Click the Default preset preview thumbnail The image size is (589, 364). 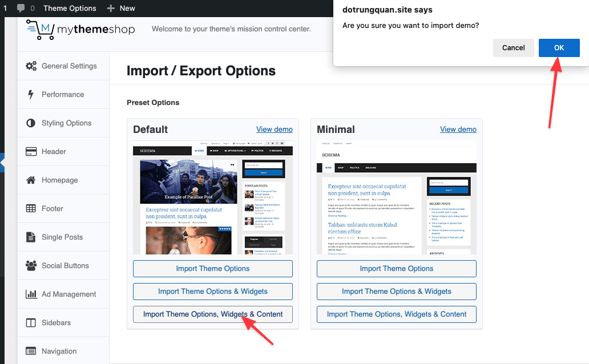tap(212, 199)
